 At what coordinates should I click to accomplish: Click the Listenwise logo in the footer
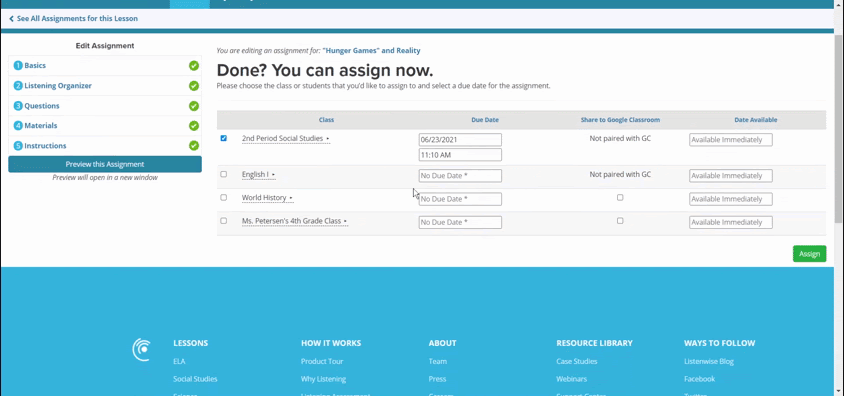pyautogui.click(x=142, y=349)
